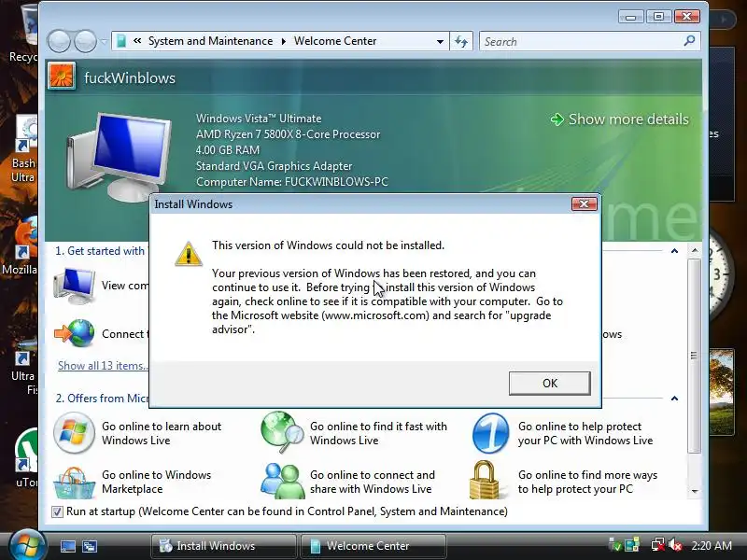Collapse the Offers from Microsoft section
The image size is (747, 560).
(x=674, y=399)
